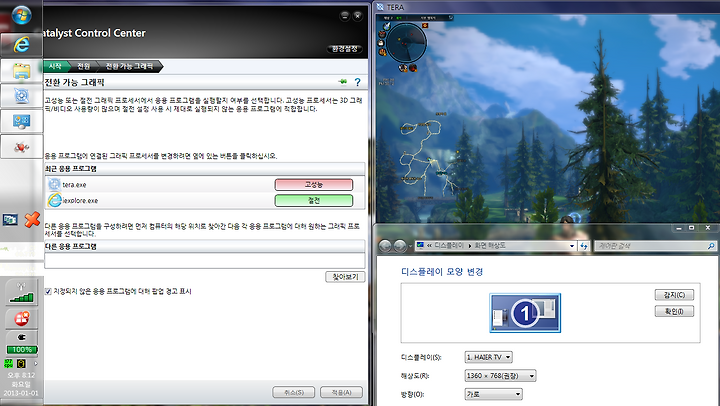Screen dimensions: 720x406
Task: Close the Catalyst Control Center window
Action: [358, 16]
